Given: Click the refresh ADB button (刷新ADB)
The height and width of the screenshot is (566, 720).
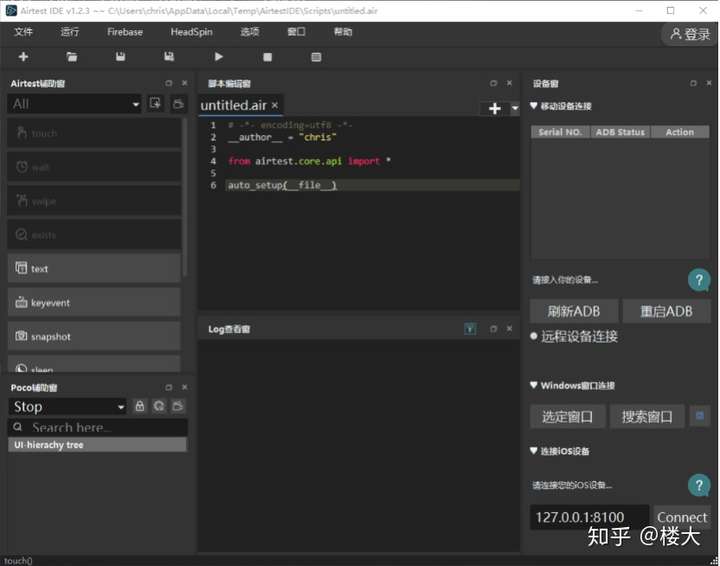Looking at the screenshot, I should click(574, 311).
